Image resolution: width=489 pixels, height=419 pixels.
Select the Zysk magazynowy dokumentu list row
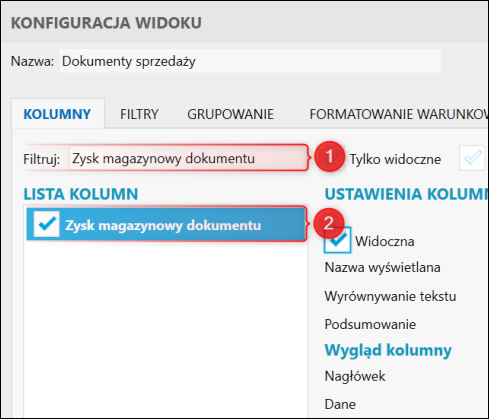[166, 224]
